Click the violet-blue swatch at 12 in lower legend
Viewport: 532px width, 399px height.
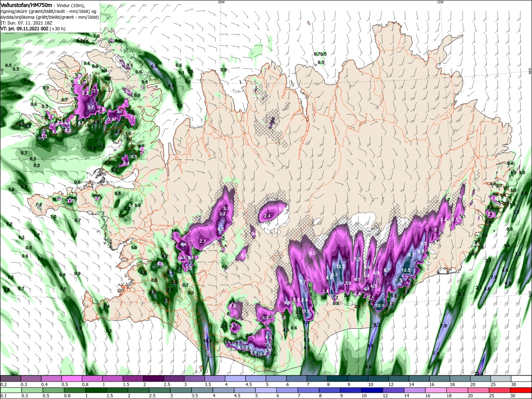394,390
